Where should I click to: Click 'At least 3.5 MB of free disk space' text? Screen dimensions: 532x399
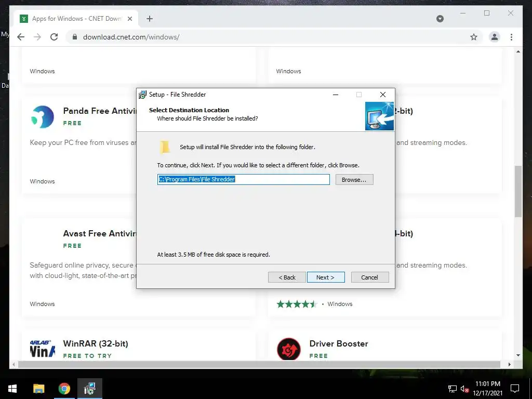click(x=214, y=255)
